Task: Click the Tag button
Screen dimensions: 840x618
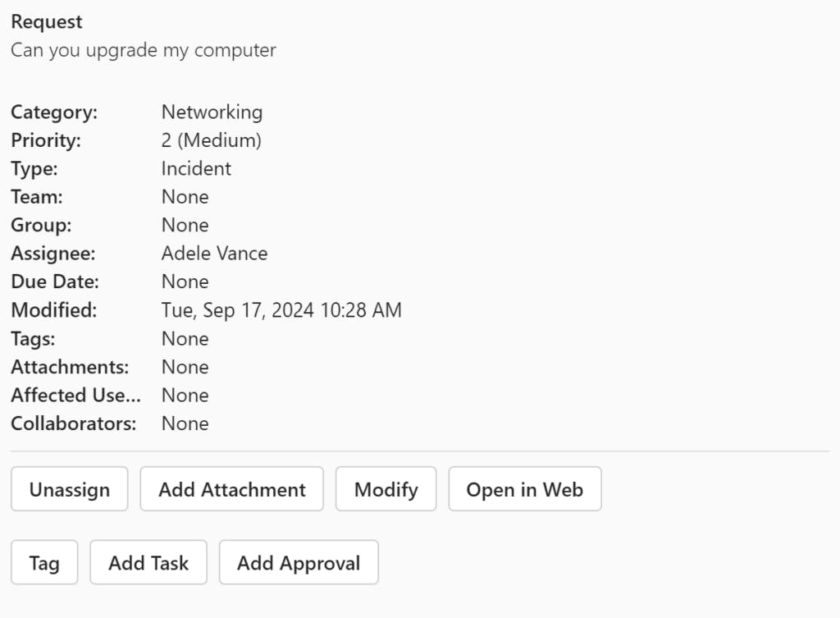Action: (44, 563)
